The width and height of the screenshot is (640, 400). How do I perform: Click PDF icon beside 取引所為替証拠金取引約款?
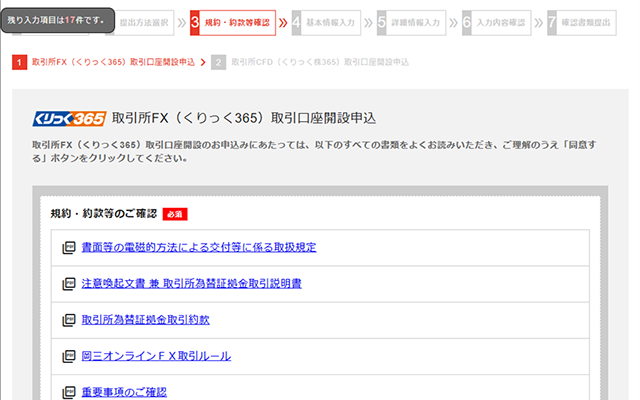(x=69, y=320)
